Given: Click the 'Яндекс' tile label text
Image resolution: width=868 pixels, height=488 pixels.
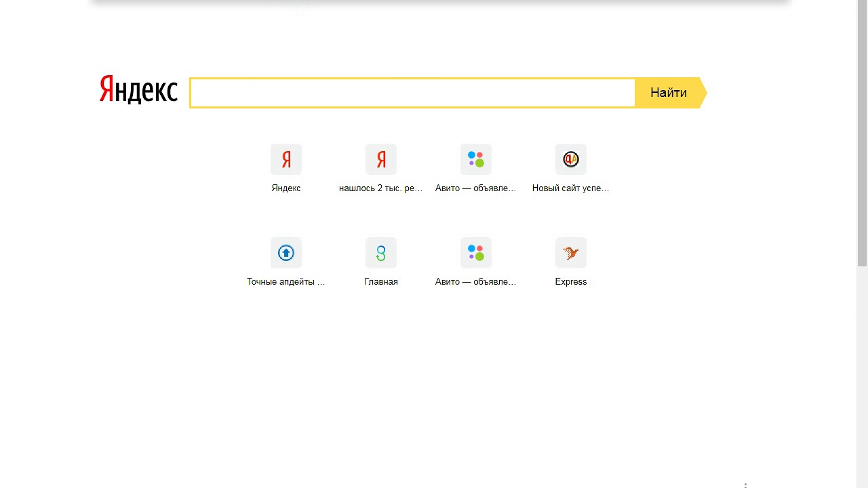Looking at the screenshot, I should [286, 188].
